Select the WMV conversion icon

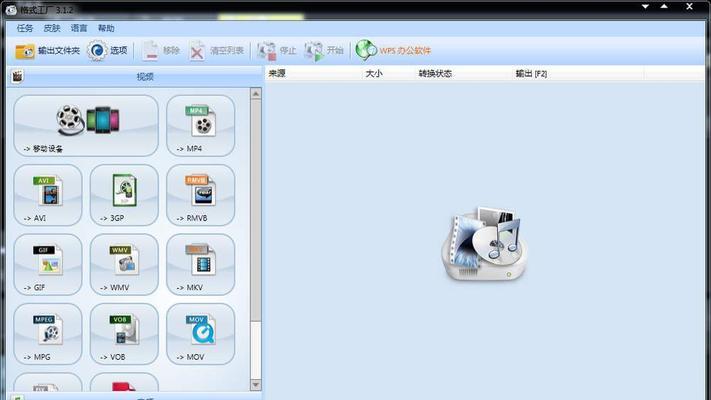124,264
